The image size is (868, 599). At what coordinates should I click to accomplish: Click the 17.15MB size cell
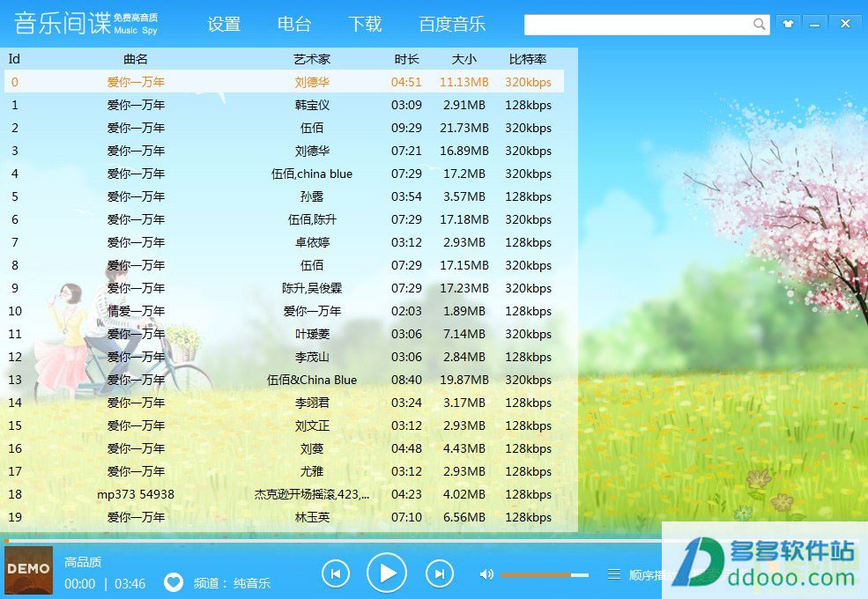click(x=464, y=265)
